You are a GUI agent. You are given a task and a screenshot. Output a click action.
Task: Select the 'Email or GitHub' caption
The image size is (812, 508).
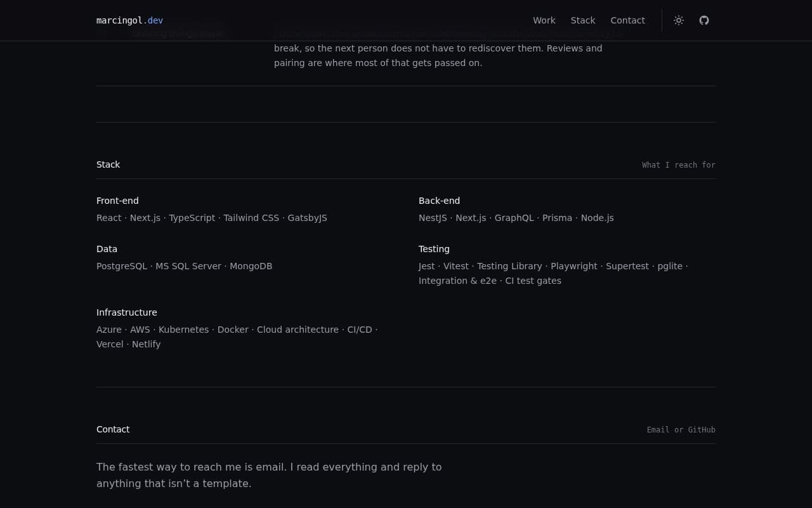tap(681, 430)
